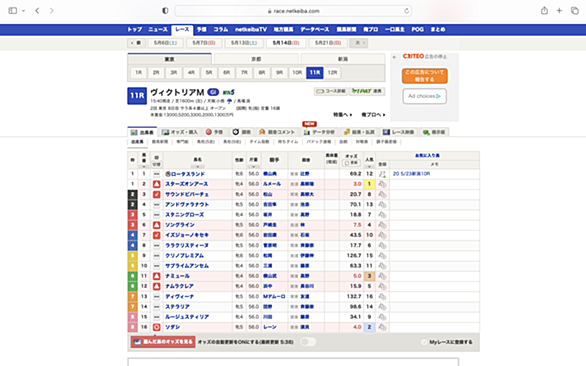The image size is (586, 366).
Task: Click the 印 切替 button in header
Action: [157, 164]
